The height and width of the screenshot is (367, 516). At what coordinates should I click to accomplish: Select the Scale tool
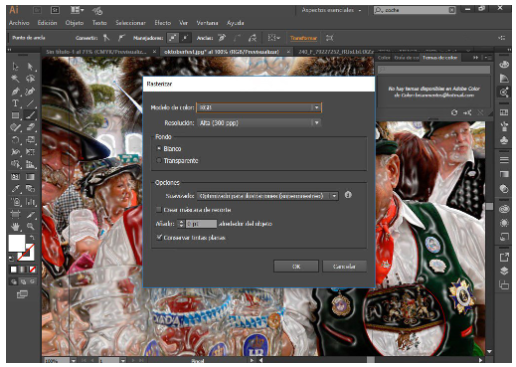coord(30,140)
